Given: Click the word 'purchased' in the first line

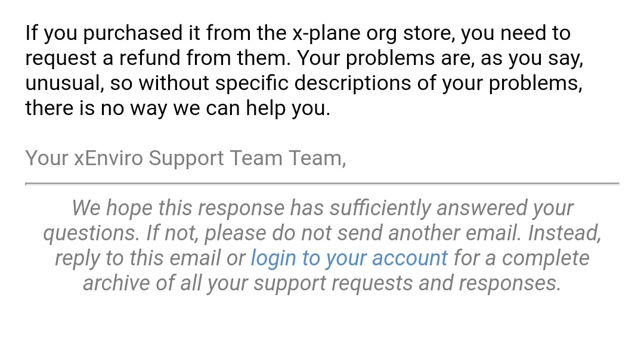Looking at the screenshot, I should click(x=132, y=33).
